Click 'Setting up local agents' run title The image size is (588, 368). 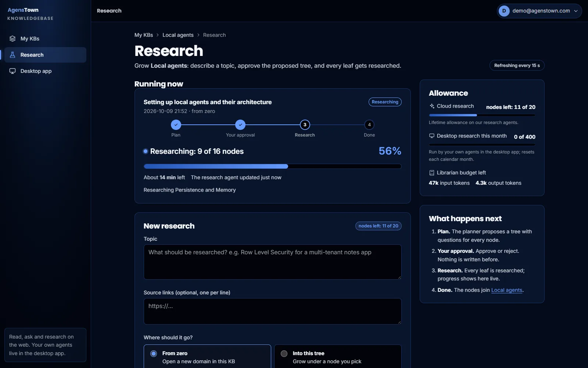tap(208, 102)
